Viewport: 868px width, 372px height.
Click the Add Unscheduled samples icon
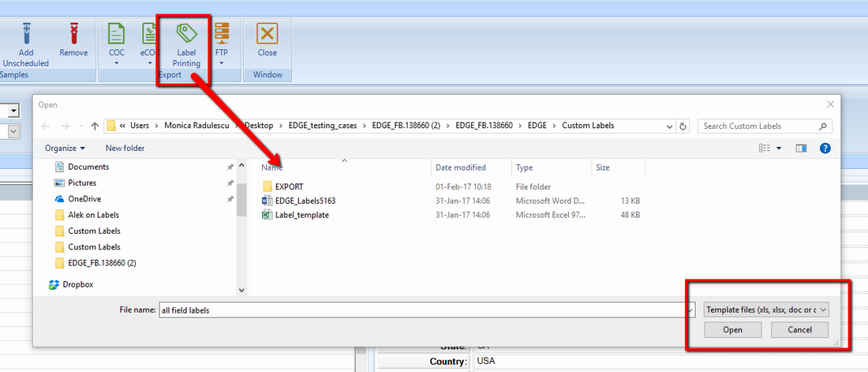[25, 34]
